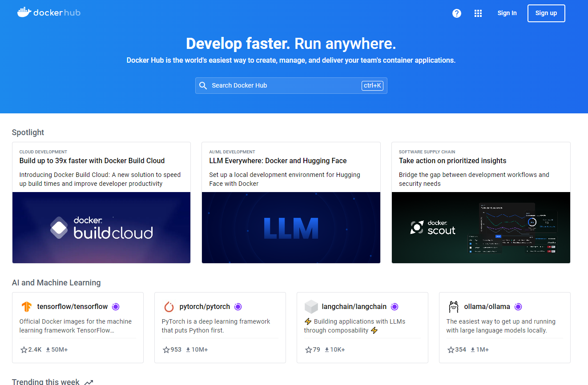The image size is (588, 385).
Task: Click the ctrl+K shortcut badge
Action: point(372,85)
